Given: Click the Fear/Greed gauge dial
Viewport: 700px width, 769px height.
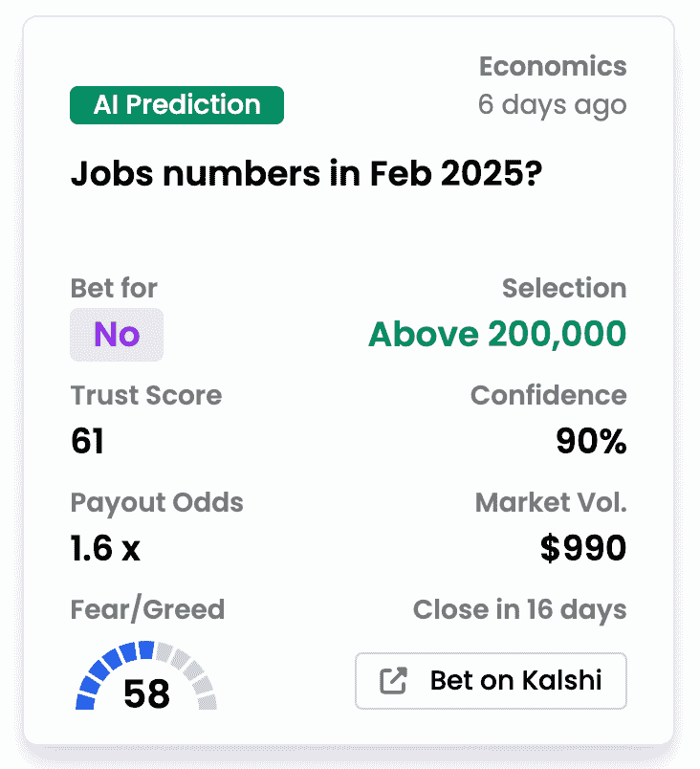Looking at the screenshot, I should (x=146, y=675).
